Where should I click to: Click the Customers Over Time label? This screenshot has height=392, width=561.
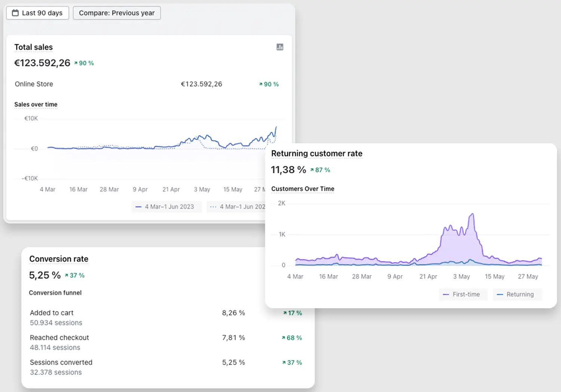[x=303, y=189]
